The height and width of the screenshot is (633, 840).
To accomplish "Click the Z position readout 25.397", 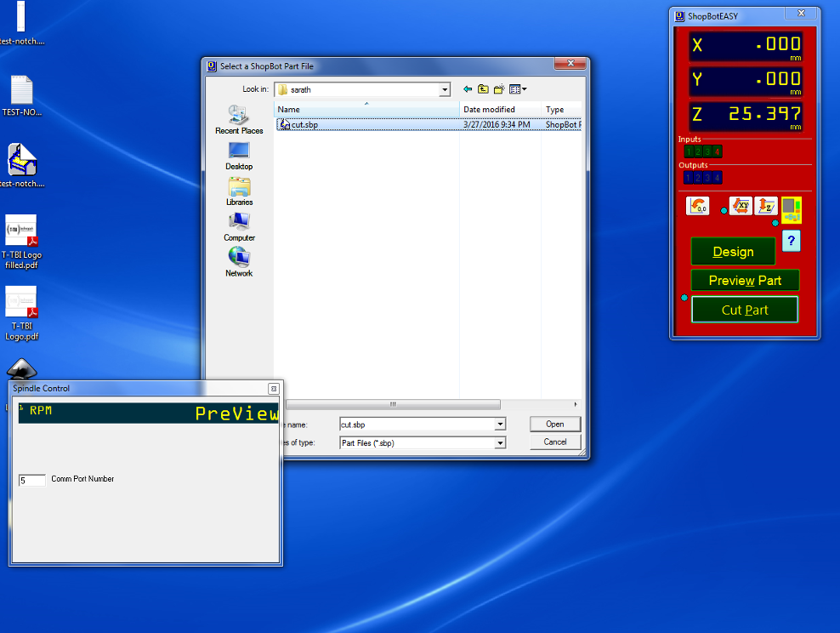I will coord(745,115).
